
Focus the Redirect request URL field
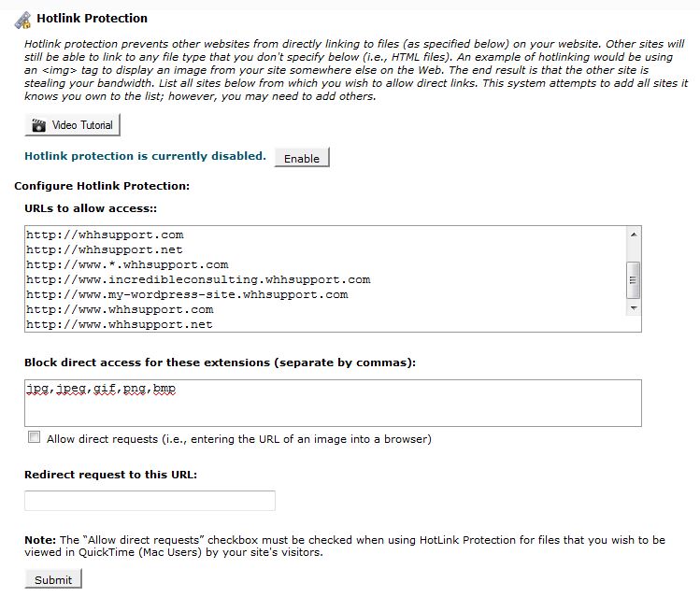(150, 500)
